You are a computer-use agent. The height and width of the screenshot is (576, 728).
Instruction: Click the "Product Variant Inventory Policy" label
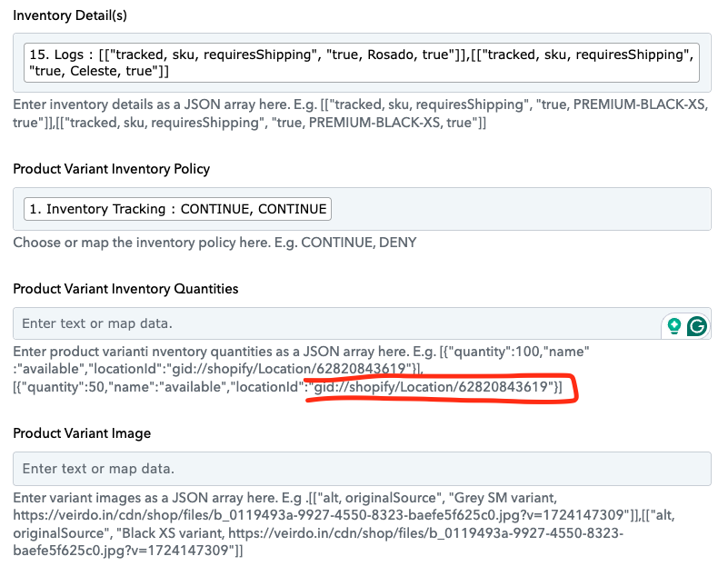click(x=112, y=169)
